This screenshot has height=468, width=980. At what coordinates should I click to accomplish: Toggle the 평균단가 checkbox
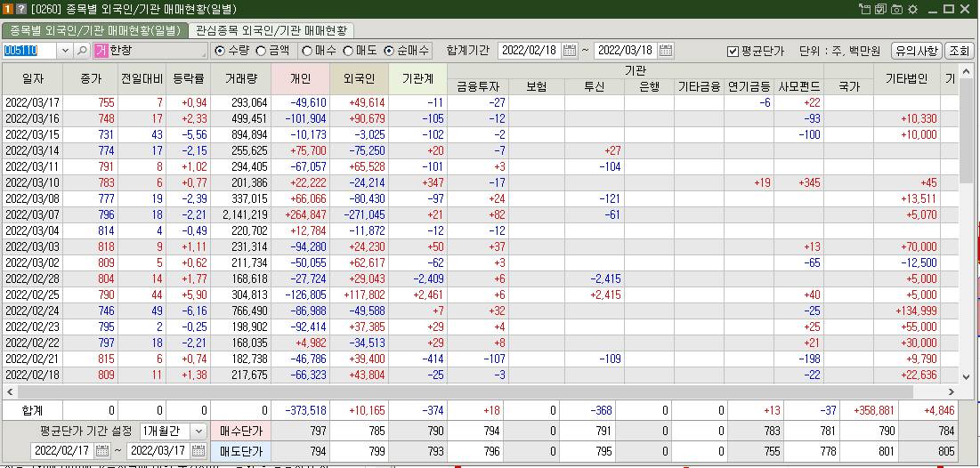[x=733, y=52]
